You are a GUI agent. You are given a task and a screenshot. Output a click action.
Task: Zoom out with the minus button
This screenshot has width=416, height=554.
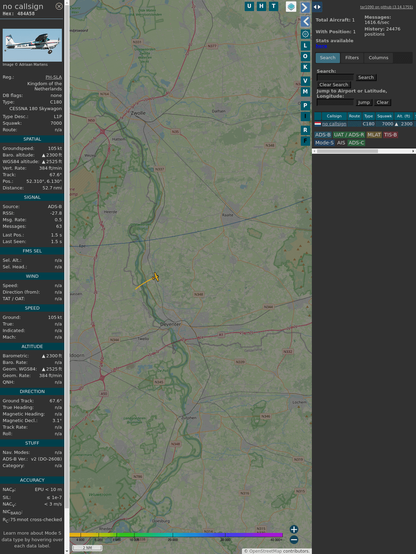click(294, 540)
